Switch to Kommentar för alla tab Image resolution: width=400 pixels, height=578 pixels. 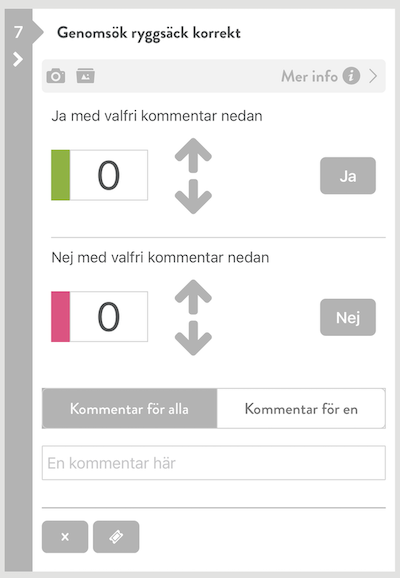coord(129,408)
